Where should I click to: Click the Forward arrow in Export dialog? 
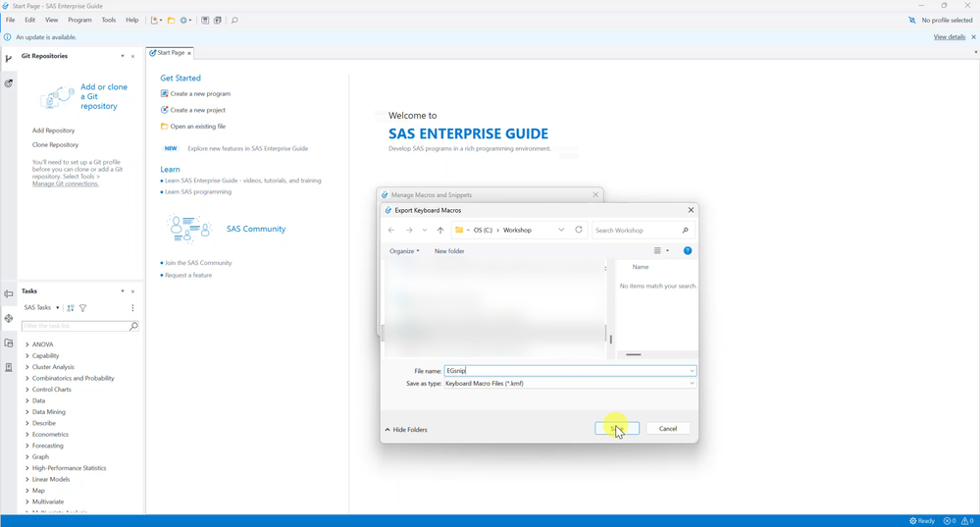[x=409, y=230]
